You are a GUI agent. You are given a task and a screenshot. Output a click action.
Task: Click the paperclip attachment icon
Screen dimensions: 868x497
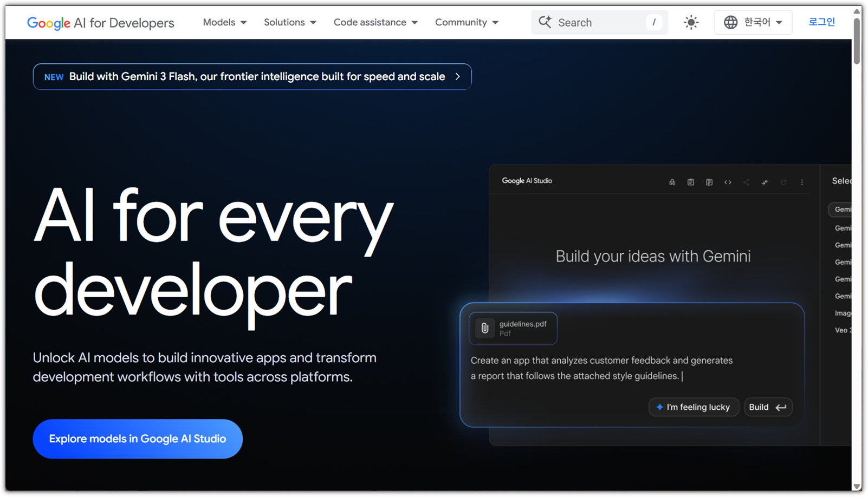point(485,329)
